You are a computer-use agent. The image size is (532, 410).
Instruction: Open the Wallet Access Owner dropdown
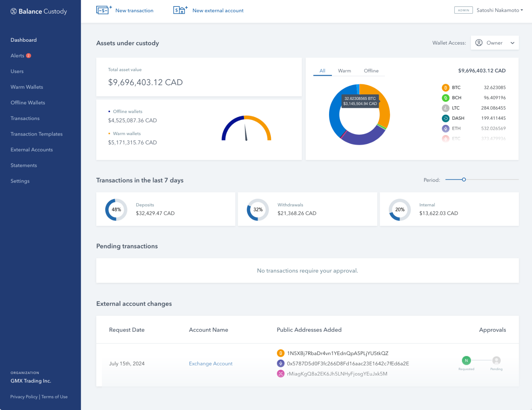tap(495, 43)
